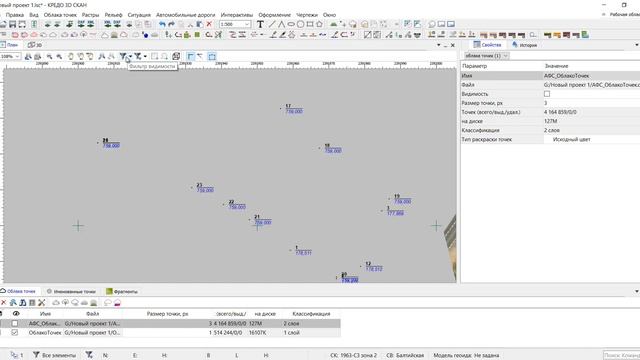
Task: Switch to the 3D view tab
Action: pos(35,45)
